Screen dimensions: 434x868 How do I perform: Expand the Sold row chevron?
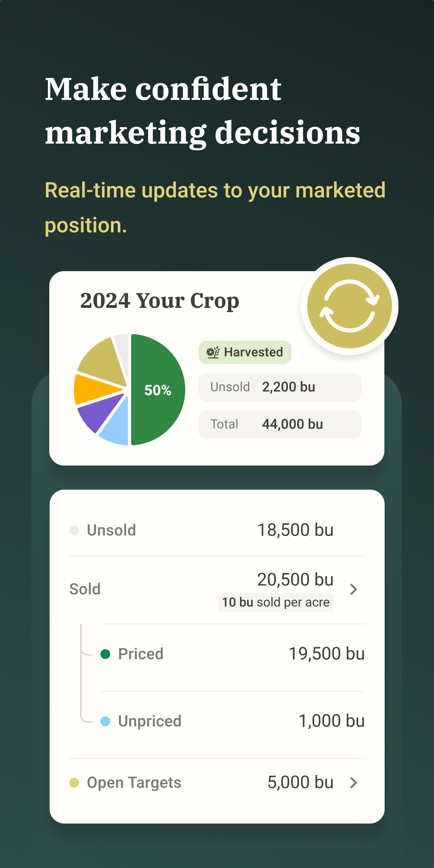354,589
